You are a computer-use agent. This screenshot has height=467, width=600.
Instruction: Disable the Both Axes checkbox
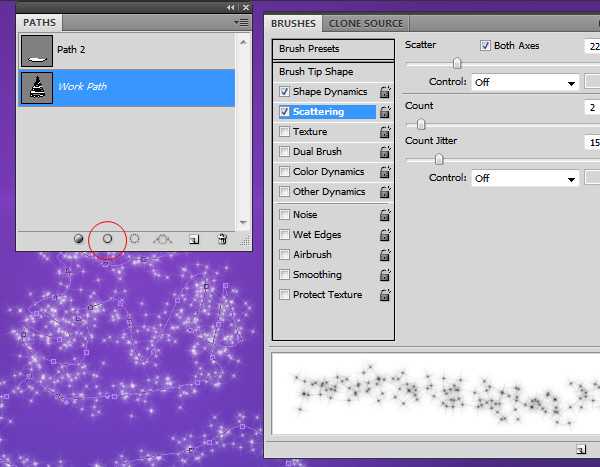click(486, 46)
